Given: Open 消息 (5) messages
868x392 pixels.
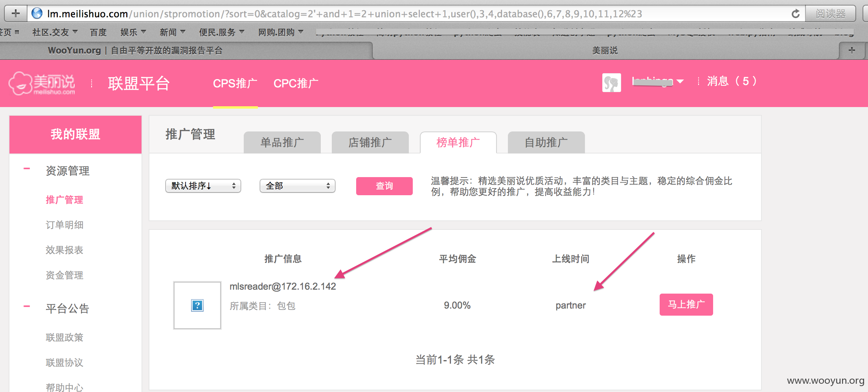Looking at the screenshot, I should pyautogui.click(x=732, y=81).
